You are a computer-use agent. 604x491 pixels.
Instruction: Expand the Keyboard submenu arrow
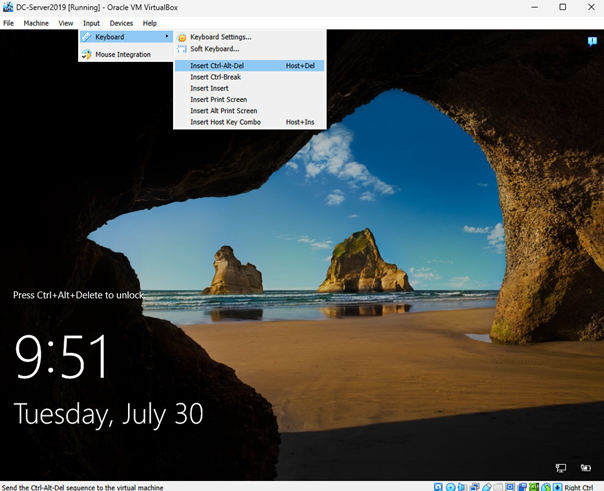[166, 37]
